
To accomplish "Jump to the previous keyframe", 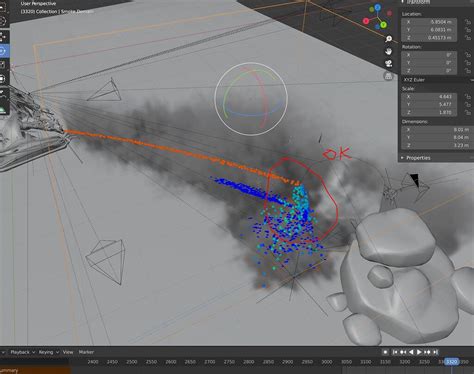I will pyautogui.click(x=403, y=352).
